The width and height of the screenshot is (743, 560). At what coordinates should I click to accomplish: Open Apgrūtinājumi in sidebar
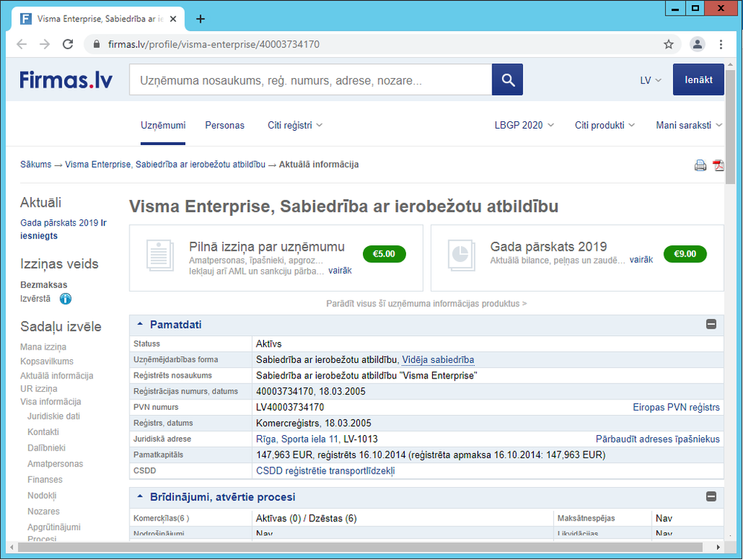pyautogui.click(x=54, y=527)
